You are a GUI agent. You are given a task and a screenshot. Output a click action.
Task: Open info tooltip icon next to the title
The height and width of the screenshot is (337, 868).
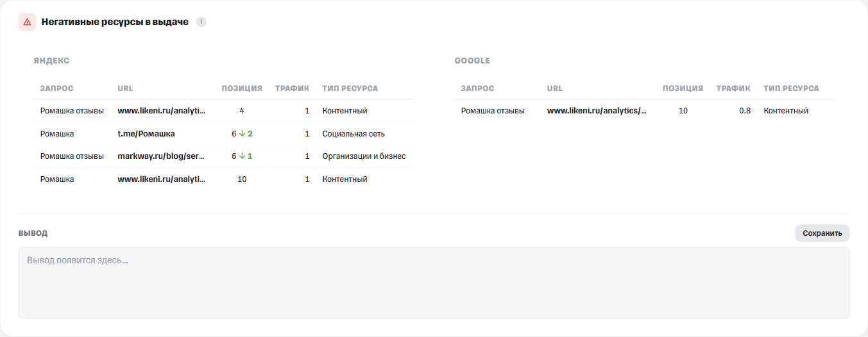(x=201, y=22)
